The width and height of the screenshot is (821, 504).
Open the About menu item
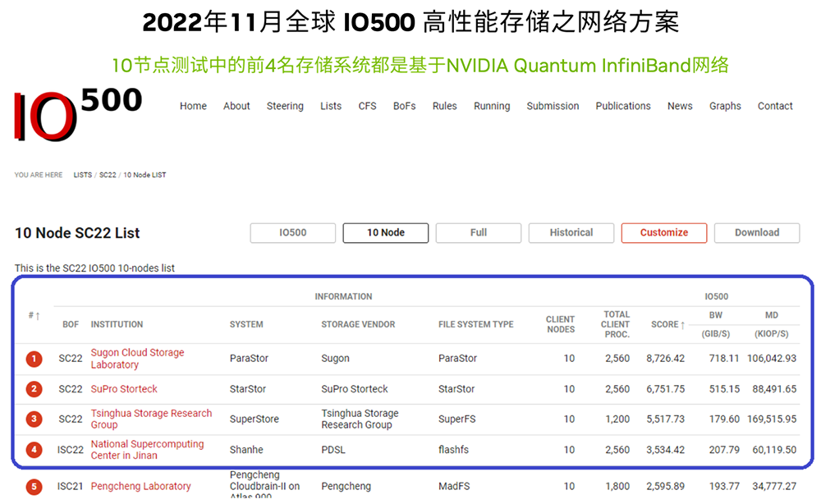click(236, 106)
